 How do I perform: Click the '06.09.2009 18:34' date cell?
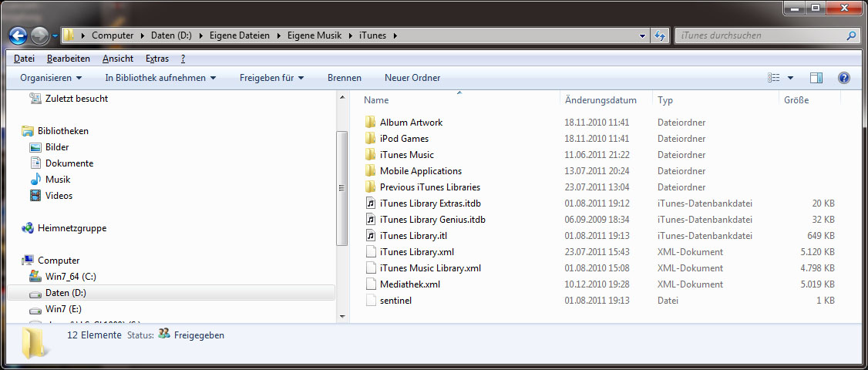[597, 220]
